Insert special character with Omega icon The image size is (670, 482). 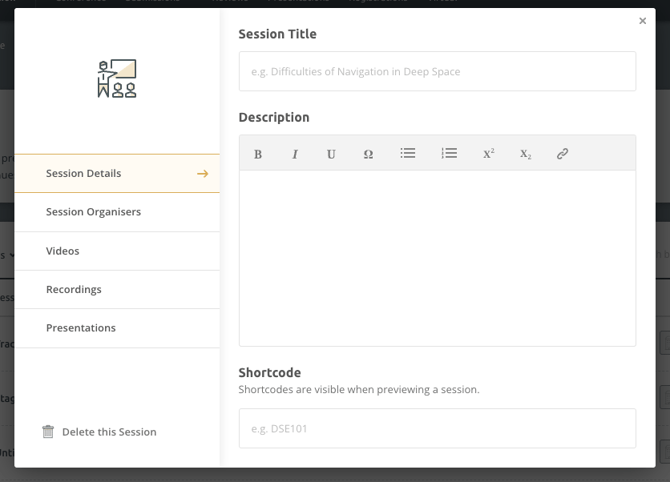click(368, 154)
